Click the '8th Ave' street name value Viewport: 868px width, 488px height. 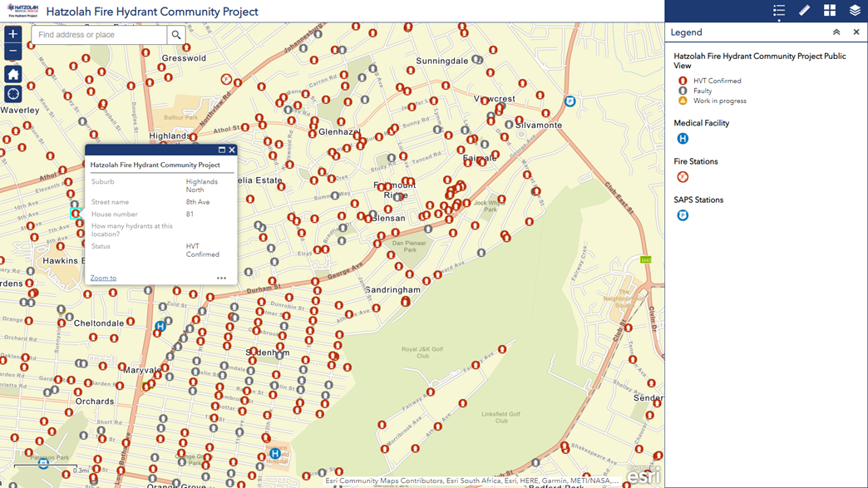(198, 202)
